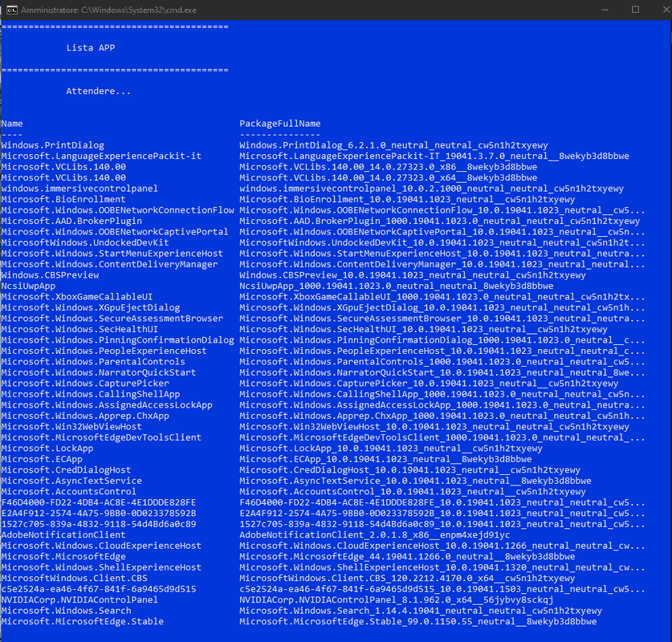Click full name 'AdobeNotificationClient_2.0.1.8_x86__enpm4xejd91yc'
672x642 pixels.
tap(375, 535)
